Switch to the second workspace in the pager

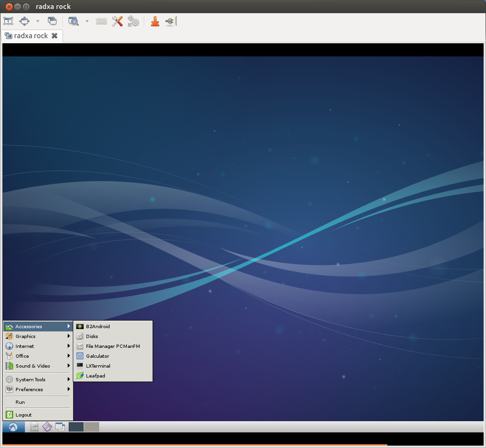click(91, 426)
